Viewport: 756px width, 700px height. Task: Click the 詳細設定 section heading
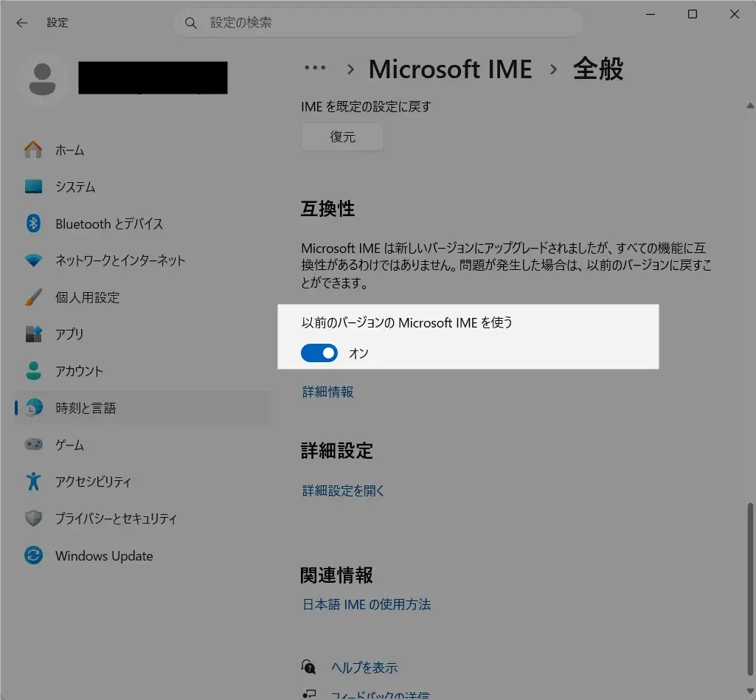pos(336,451)
